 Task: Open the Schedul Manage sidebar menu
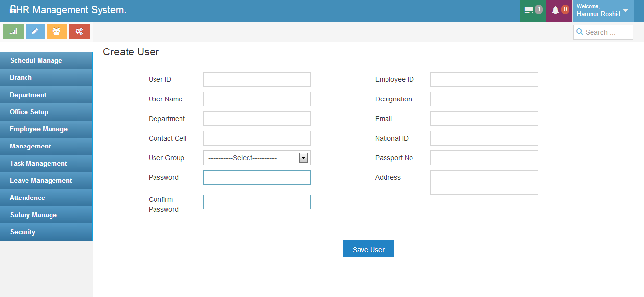pos(36,60)
